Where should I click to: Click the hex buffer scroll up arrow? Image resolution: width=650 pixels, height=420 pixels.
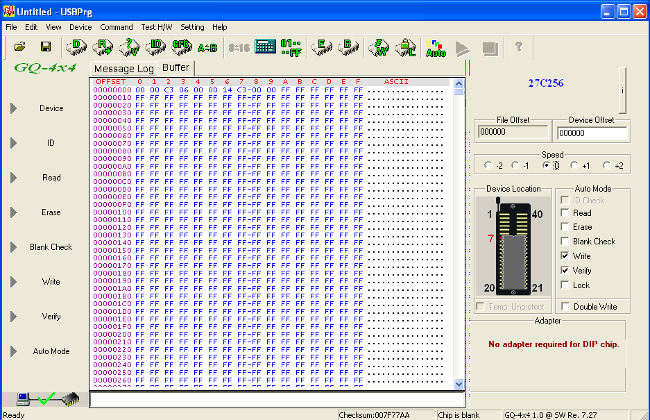(458, 83)
